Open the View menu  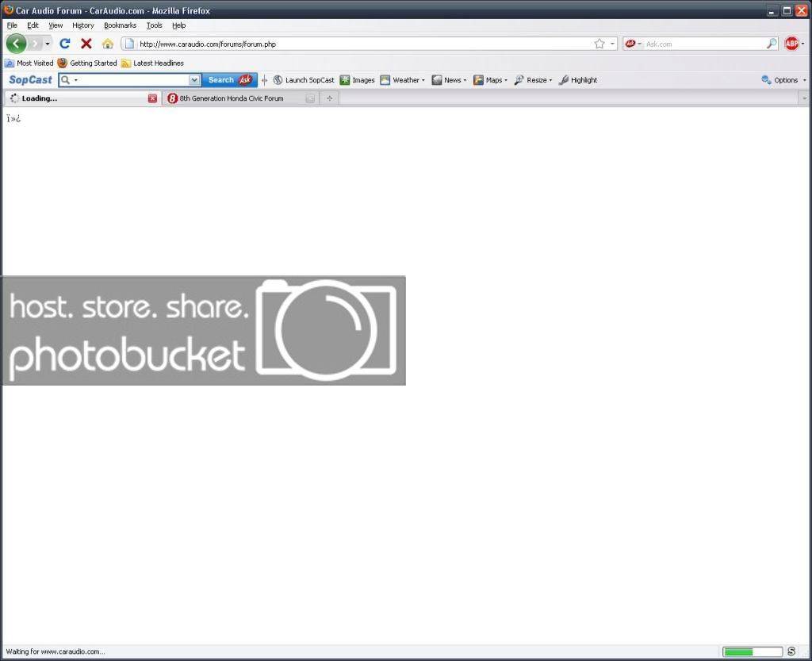tap(56, 25)
